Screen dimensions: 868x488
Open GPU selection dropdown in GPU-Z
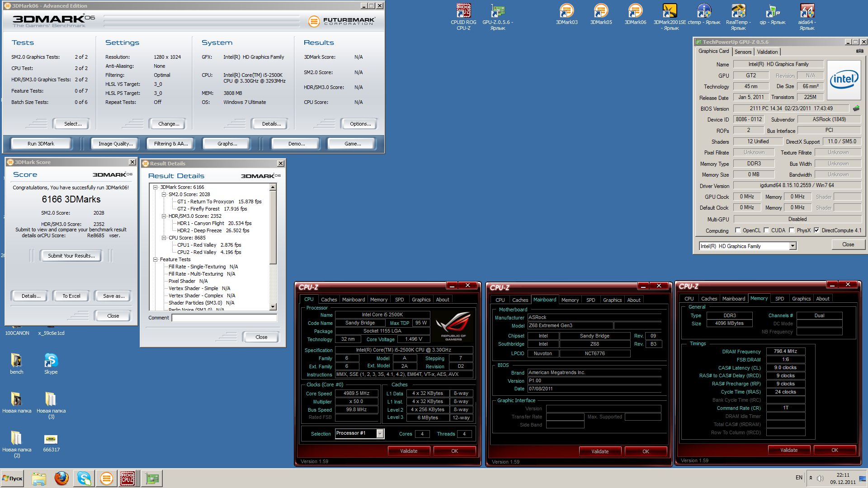click(x=793, y=246)
